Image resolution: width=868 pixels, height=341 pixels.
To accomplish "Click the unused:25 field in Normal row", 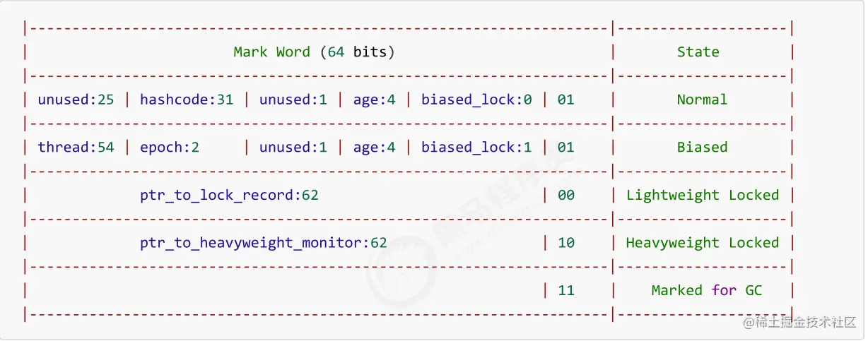I will point(76,100).
